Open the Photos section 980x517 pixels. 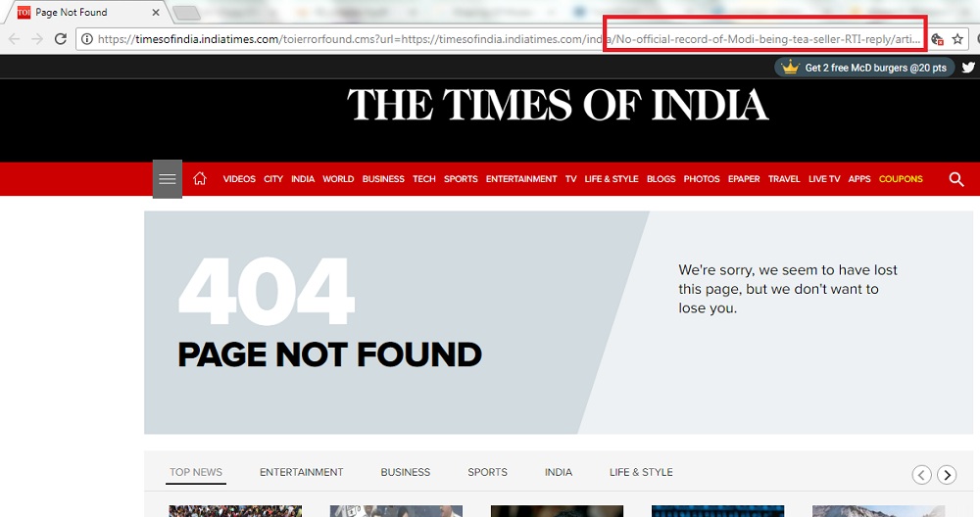point(702,178)
